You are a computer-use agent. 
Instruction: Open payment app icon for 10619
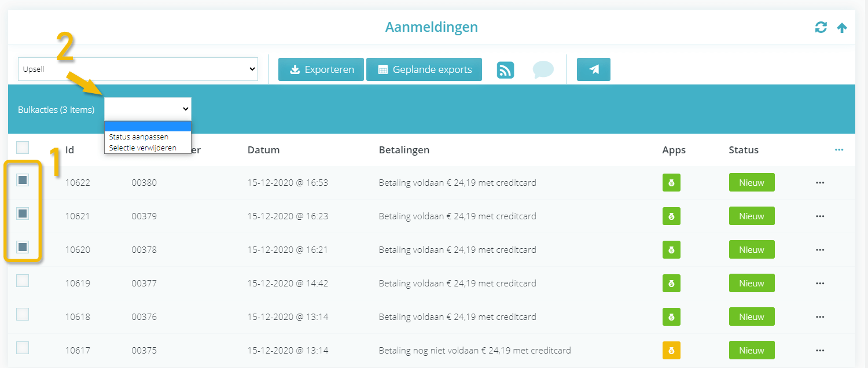pyautogui.click(x=671, y=284)
